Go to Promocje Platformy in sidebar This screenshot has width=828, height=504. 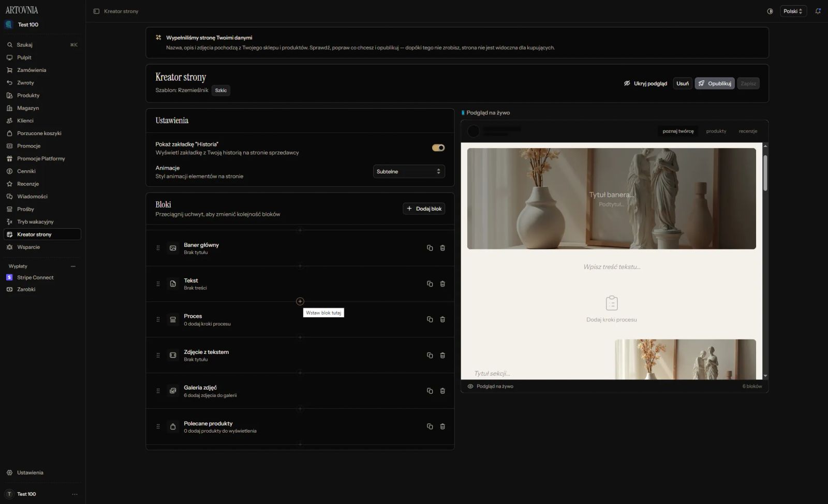tap(42, 159)
